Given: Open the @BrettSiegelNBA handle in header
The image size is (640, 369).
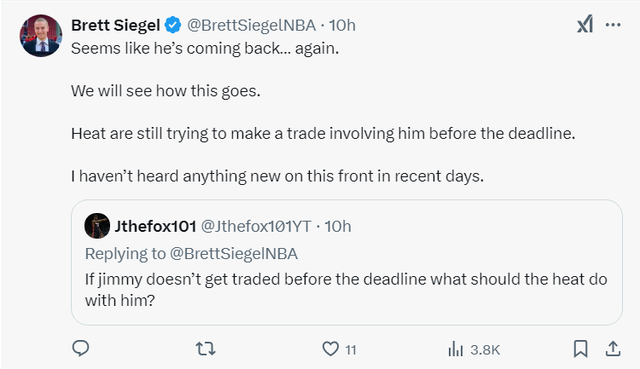Looking at the screenshot, I should point(251,25).
